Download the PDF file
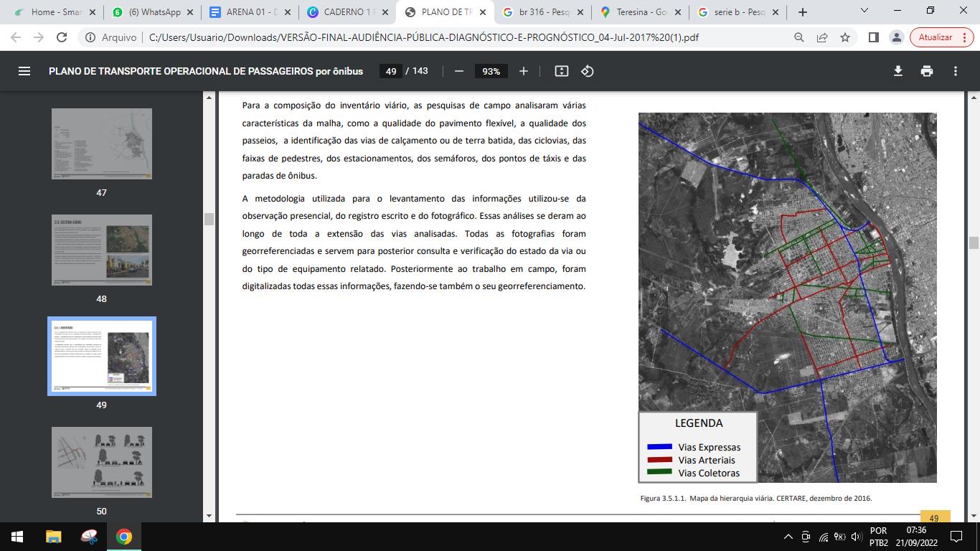The width and height of the screenshot is (980, 551). [x=897, y=71]
